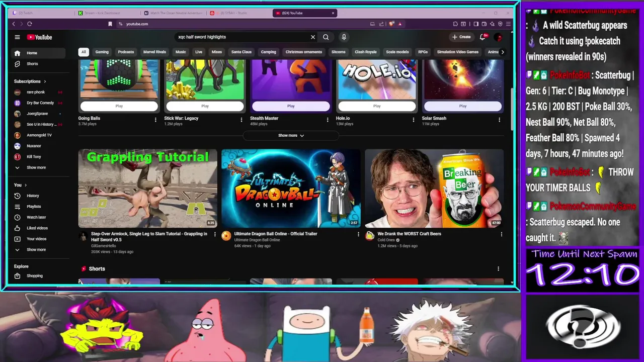Open the Asmongold TV channel
Viewport: 644px width, 362px height.
pyautogui.click(x=38, y=135)
